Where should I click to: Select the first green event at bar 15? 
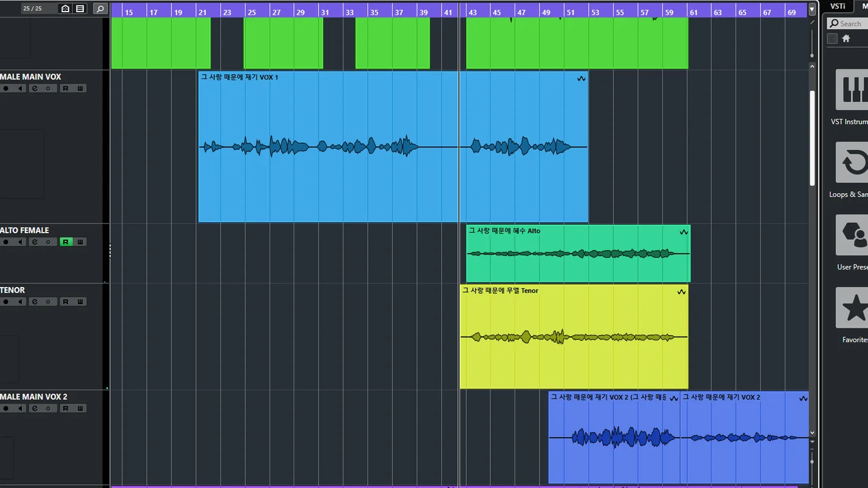(x=161, y=43)
